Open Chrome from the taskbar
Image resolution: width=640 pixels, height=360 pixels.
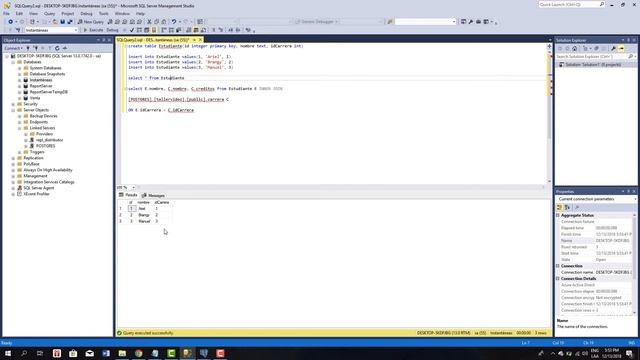click(138, 353)
